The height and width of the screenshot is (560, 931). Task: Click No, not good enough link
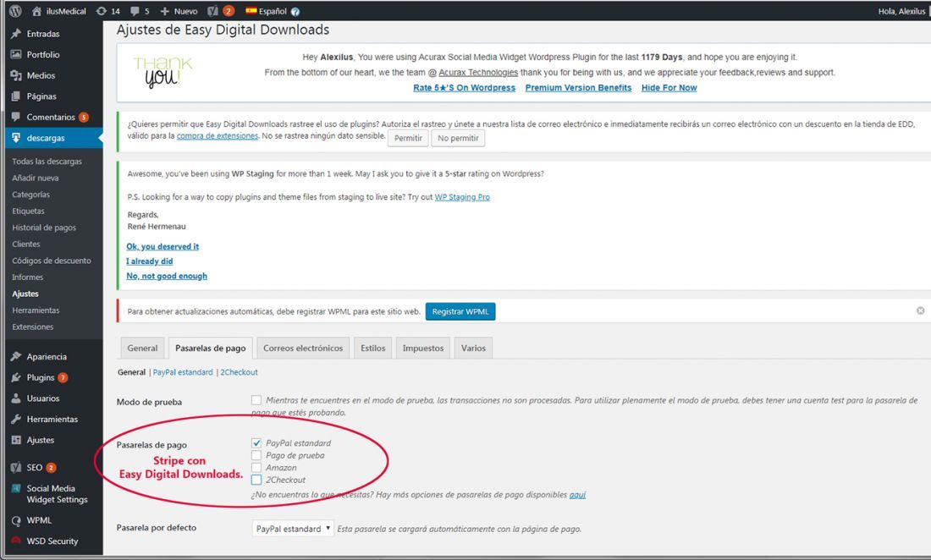tap(167, 276)
